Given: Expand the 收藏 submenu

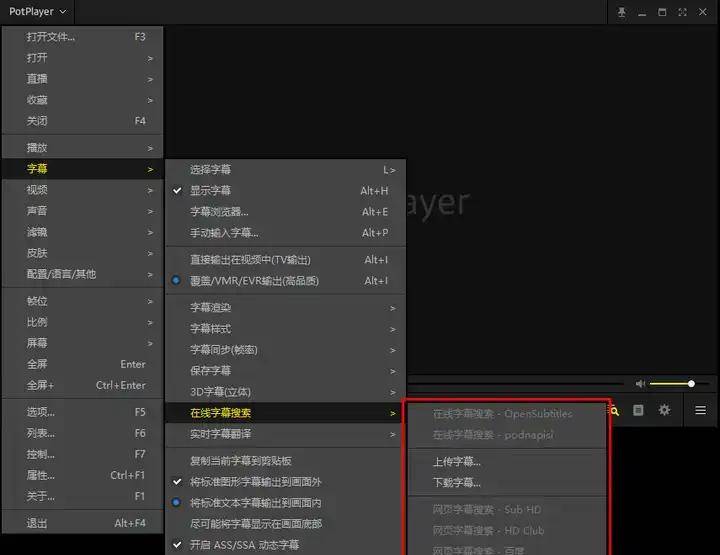Looking at the screenshot, I should point(83,100).
